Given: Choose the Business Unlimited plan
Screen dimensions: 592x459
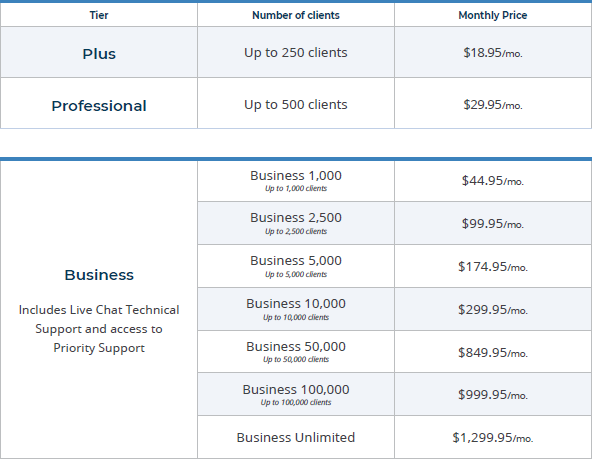Looking at the screenshot, I should coord(296,437).
